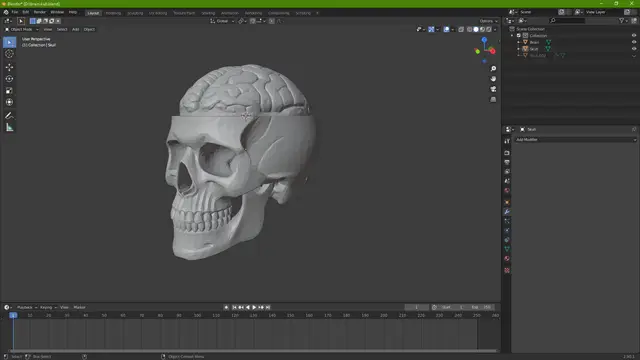The width and height of the screenshot is (640, 360).
Task: Open the shading options dropdown arrow
Action: pos(495,29)
